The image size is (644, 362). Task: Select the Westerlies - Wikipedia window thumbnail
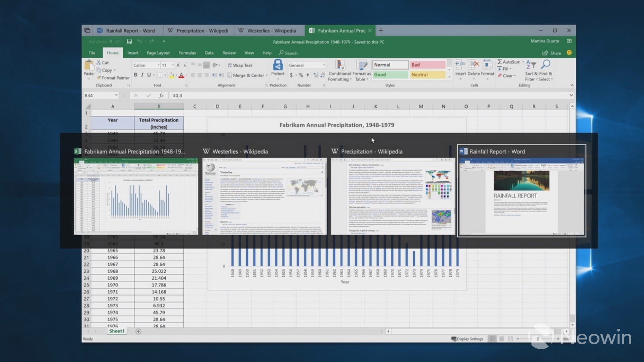pos(264,196)
